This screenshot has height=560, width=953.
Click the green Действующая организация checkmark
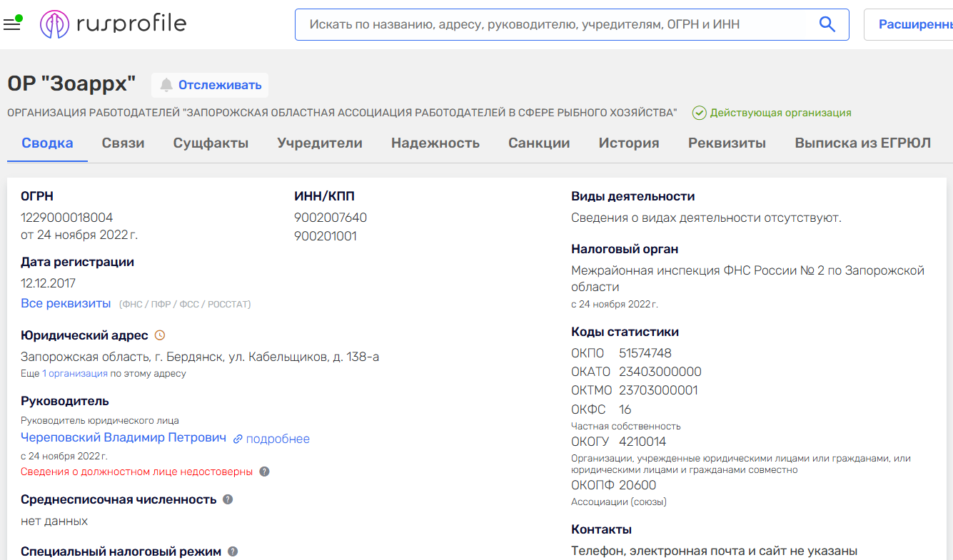tap(699, 112)
